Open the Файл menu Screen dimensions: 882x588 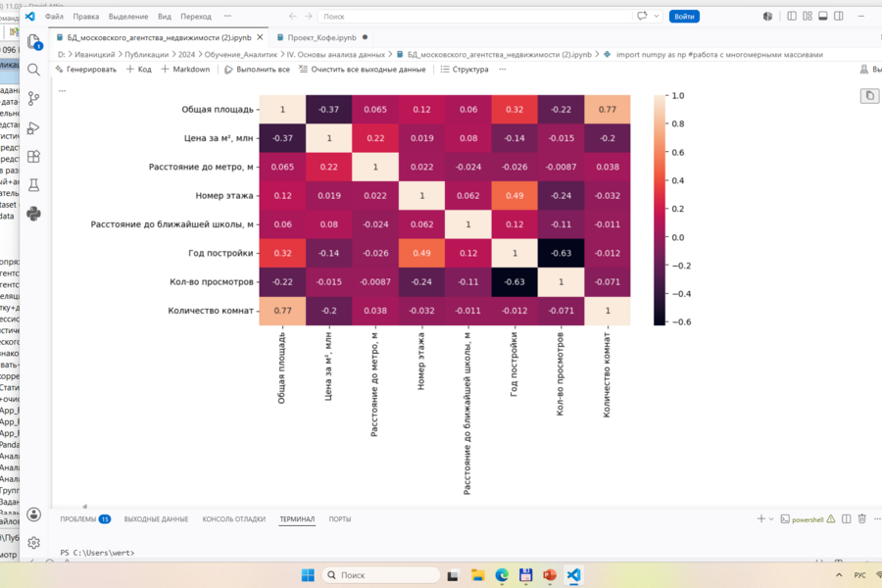(x=54, y=17)
